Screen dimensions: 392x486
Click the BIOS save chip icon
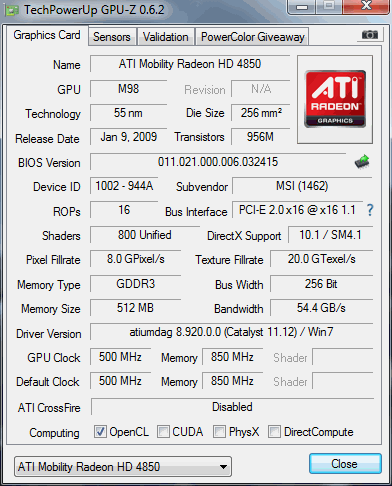(x=362, y=162)
